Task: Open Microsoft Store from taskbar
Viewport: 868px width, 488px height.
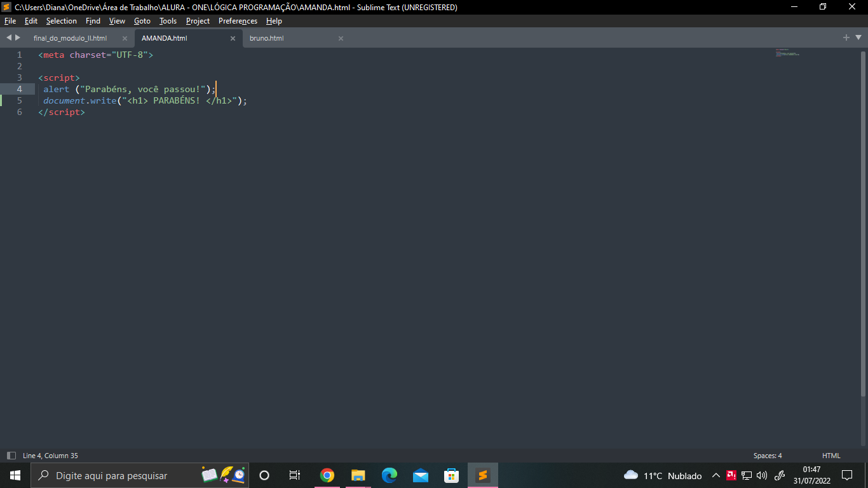Action: tap(451, 475)
